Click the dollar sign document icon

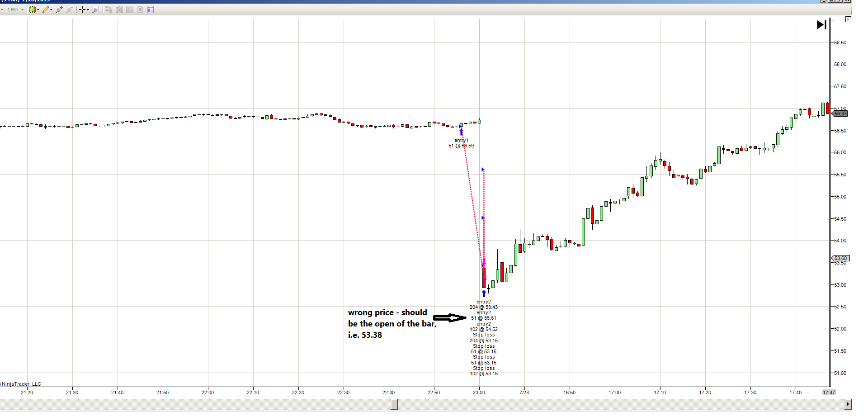(140, 9)
